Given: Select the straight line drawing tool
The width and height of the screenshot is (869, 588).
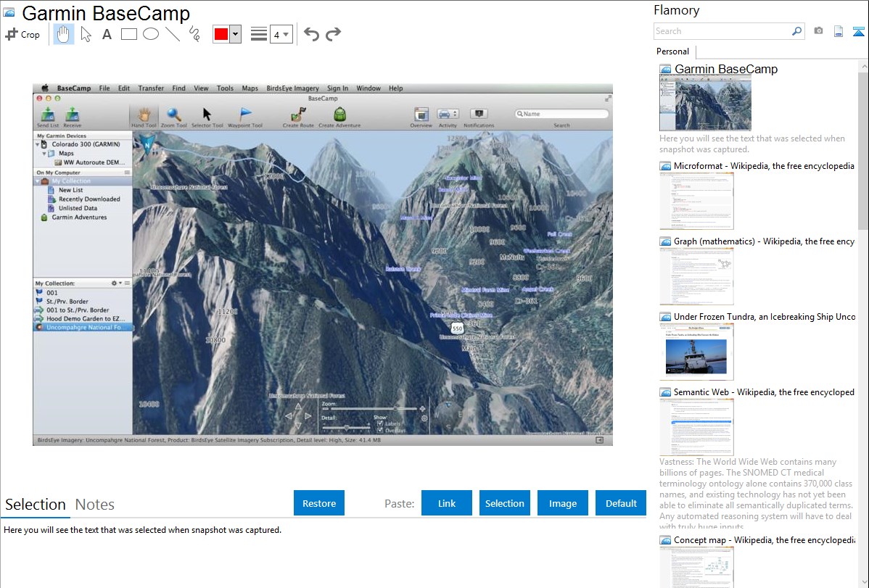Looking at the screenshot, I should [x=173, y=34].
